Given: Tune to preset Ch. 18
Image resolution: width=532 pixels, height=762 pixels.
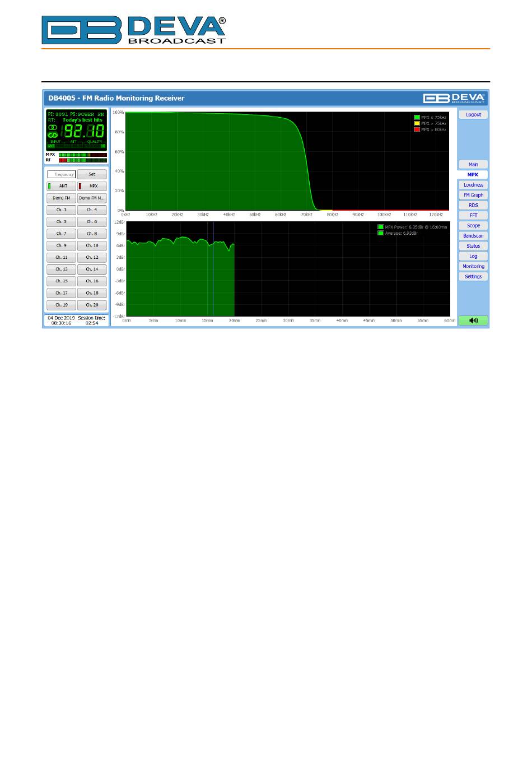Looking at the screenshot, I should coord(92,293).
